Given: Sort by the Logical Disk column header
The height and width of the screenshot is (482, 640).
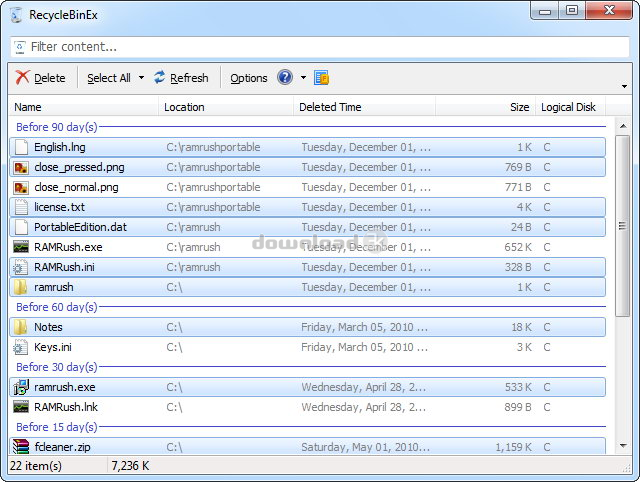Looking at the screenshot, I should coord(571,107).
